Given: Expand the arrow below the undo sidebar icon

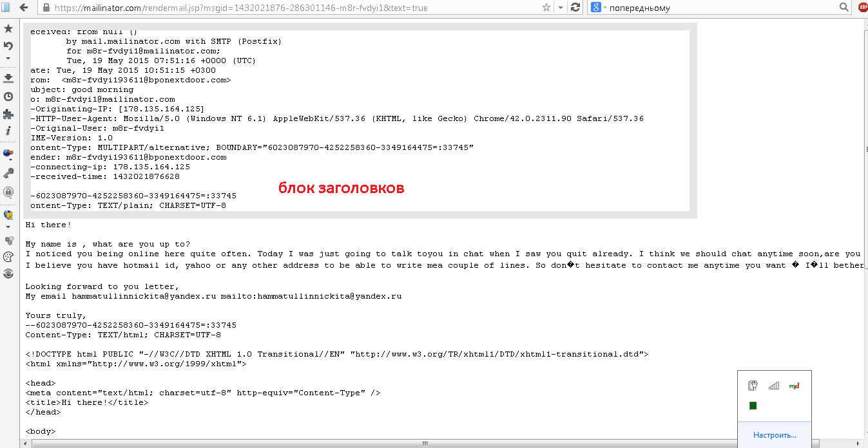Looking at the screenshot, I should [8, 58].
